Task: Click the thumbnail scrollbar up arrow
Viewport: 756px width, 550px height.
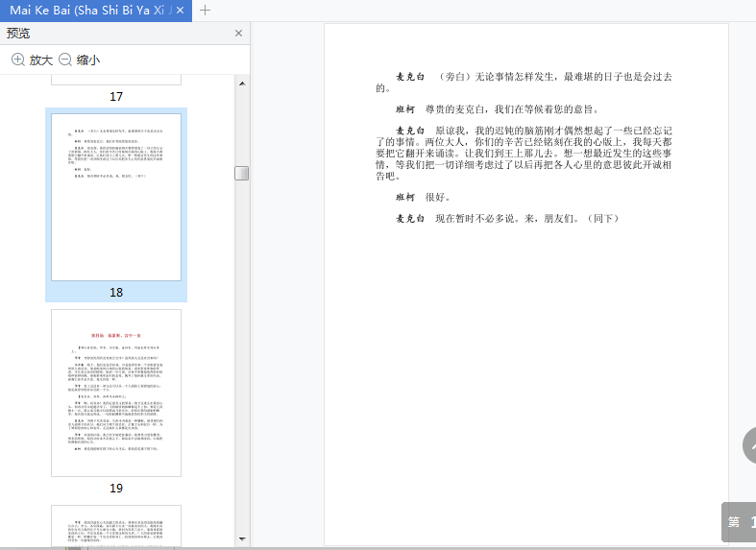Action: (x=242, y=84)
